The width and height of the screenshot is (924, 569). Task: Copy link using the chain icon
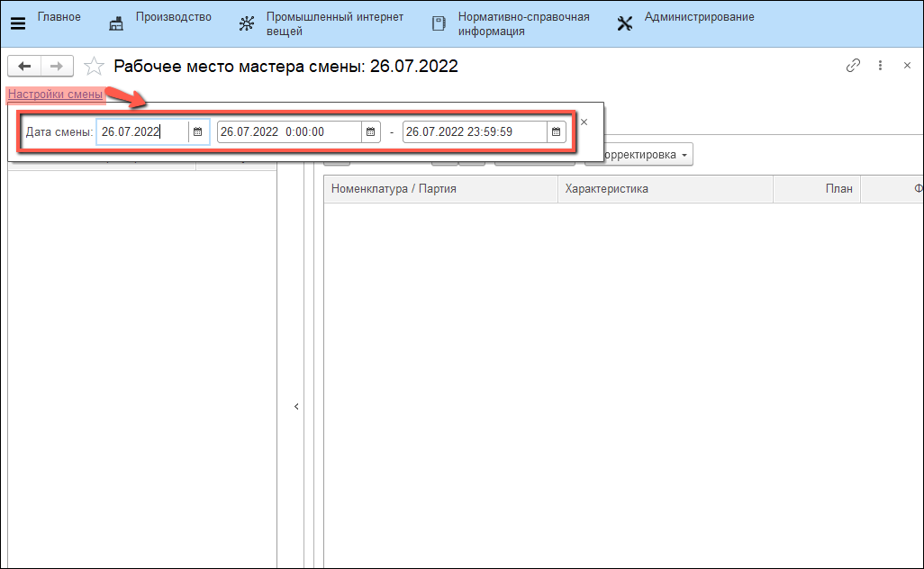(853, 66)
